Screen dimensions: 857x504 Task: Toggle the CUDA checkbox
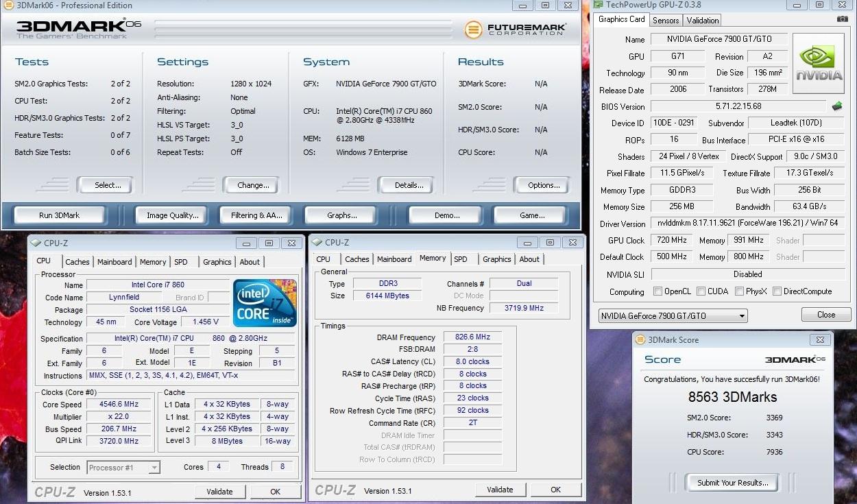(701, 291)
